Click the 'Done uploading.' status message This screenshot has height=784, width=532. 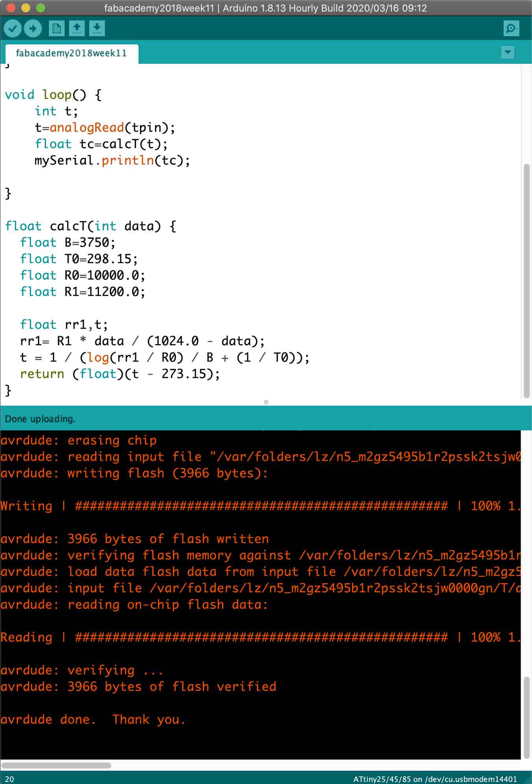(40, 419)
